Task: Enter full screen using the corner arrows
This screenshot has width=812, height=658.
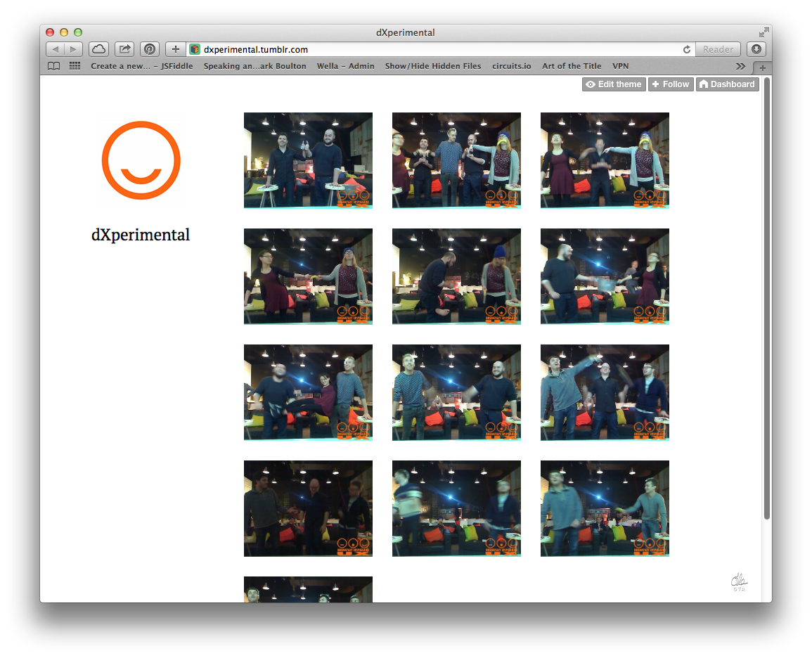Action: 763,32
